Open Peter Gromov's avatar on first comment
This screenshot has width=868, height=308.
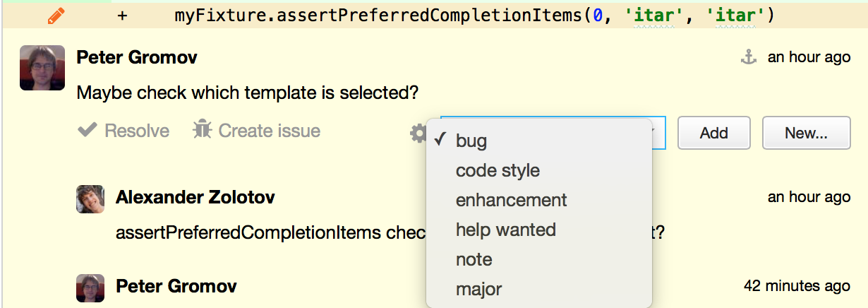tap(42, 68)
